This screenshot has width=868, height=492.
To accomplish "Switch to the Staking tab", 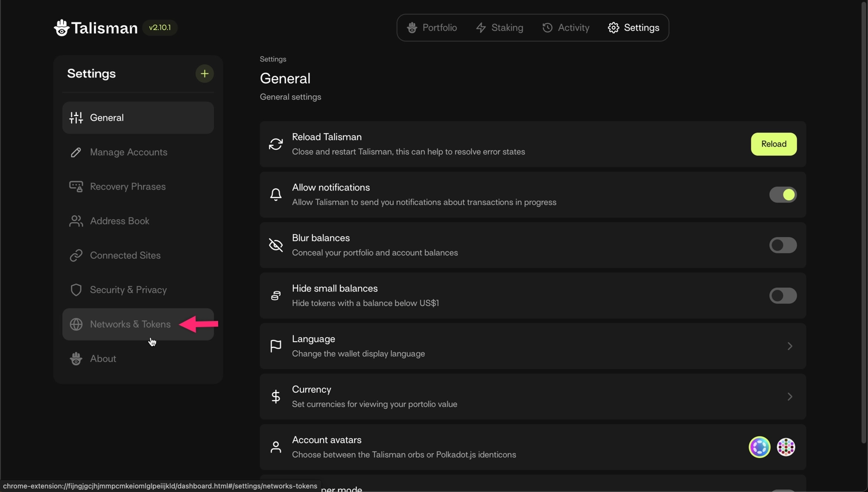I will [x=499, y=28].
